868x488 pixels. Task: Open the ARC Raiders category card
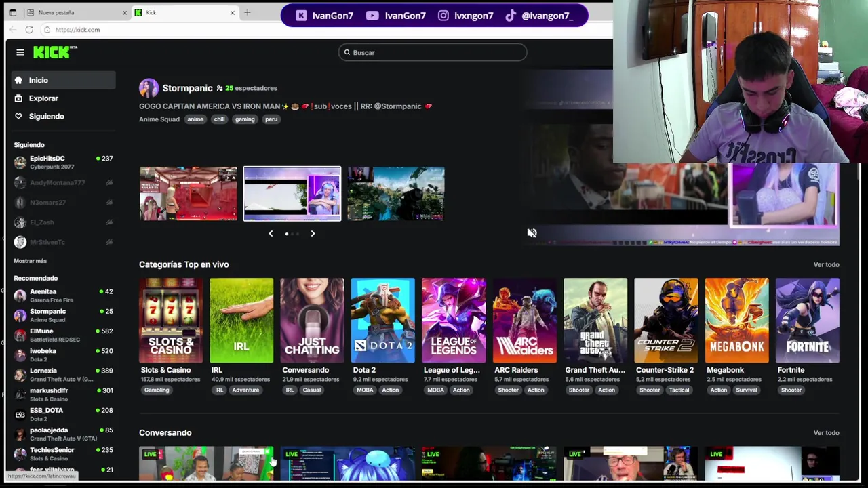coord(524,321)
